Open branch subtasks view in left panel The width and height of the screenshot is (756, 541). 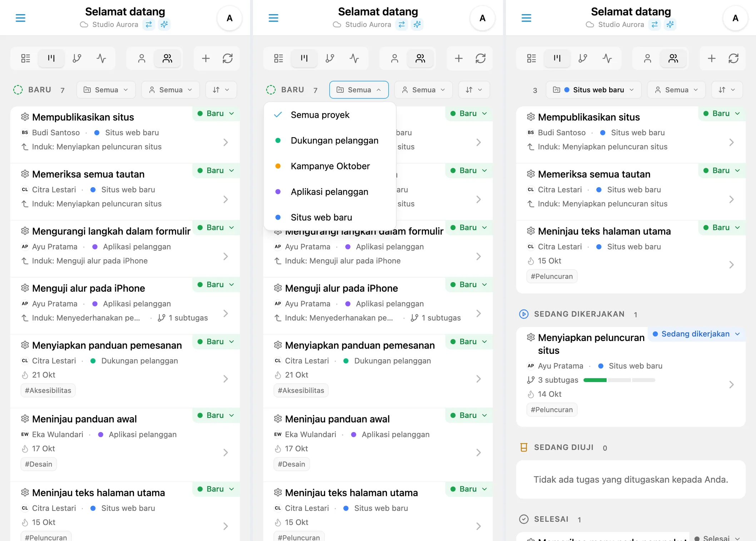point(77,58)
